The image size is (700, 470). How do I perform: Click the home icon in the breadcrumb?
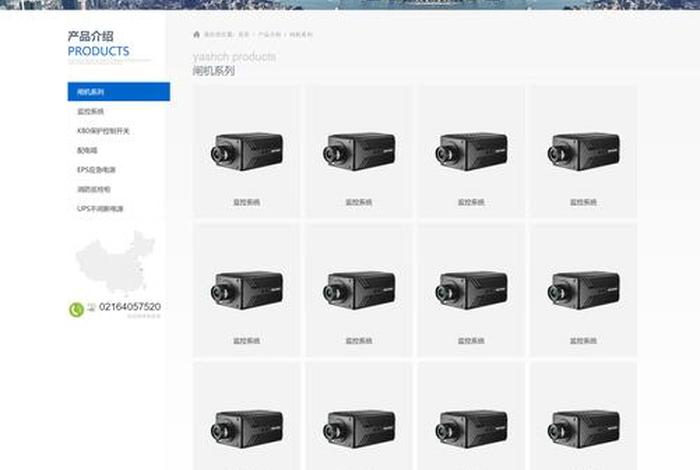[196, 34]
